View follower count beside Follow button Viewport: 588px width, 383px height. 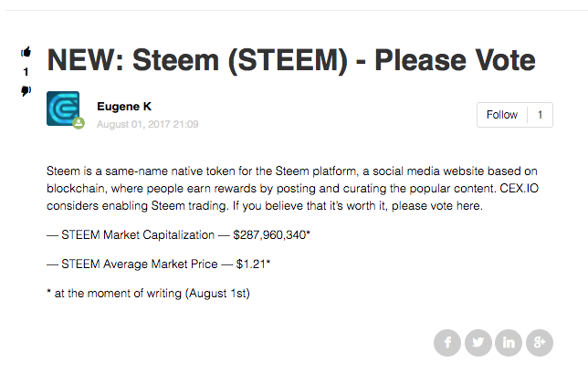click(540, 115)
